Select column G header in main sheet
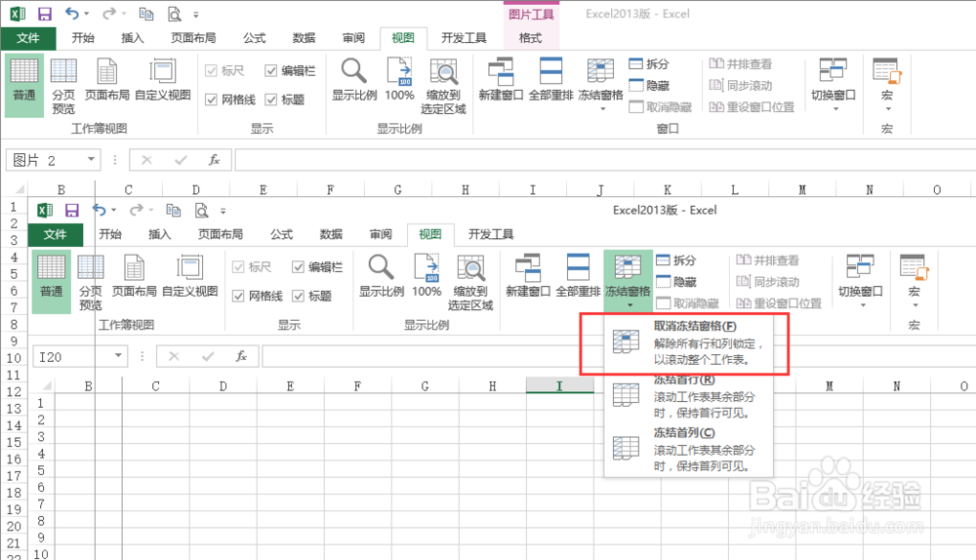 (x=398, y=189)
